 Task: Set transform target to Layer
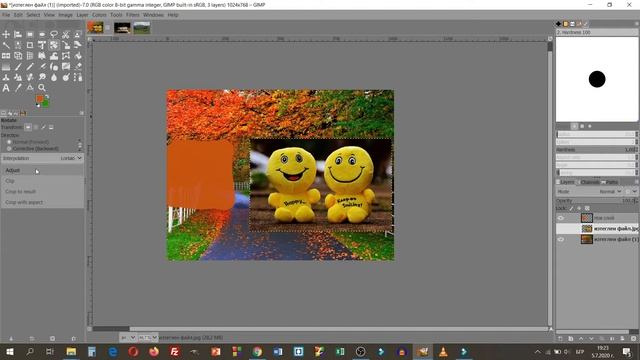28,127
